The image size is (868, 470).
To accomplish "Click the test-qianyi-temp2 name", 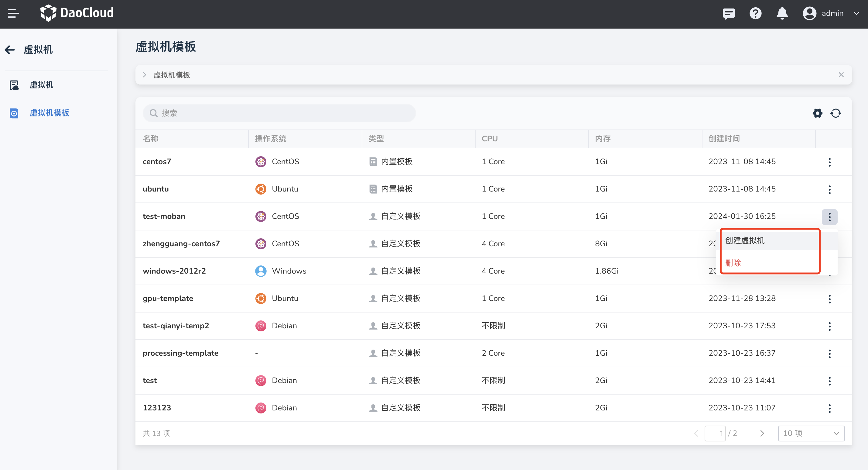I will pos(176,326).
